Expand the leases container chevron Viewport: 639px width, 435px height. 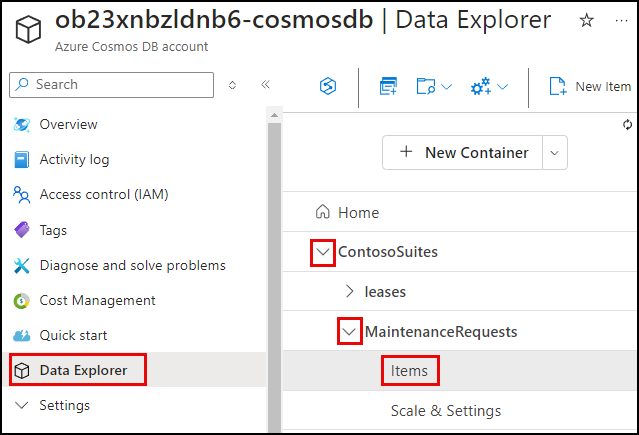pos(349,291)
